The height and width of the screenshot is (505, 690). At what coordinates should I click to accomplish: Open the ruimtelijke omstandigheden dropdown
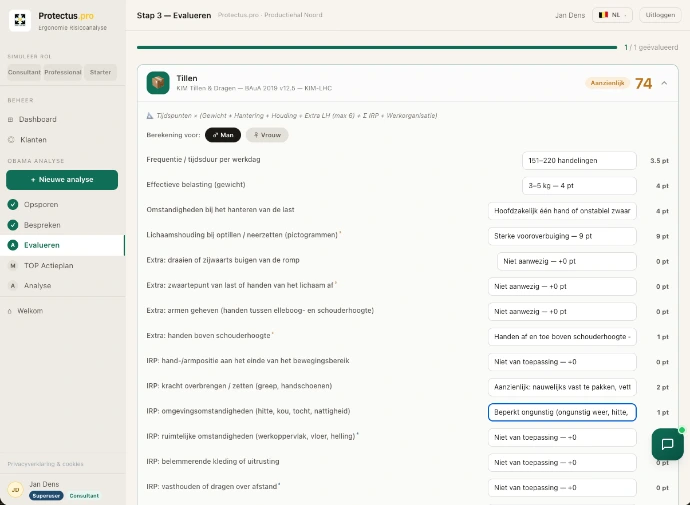[562, 437]
